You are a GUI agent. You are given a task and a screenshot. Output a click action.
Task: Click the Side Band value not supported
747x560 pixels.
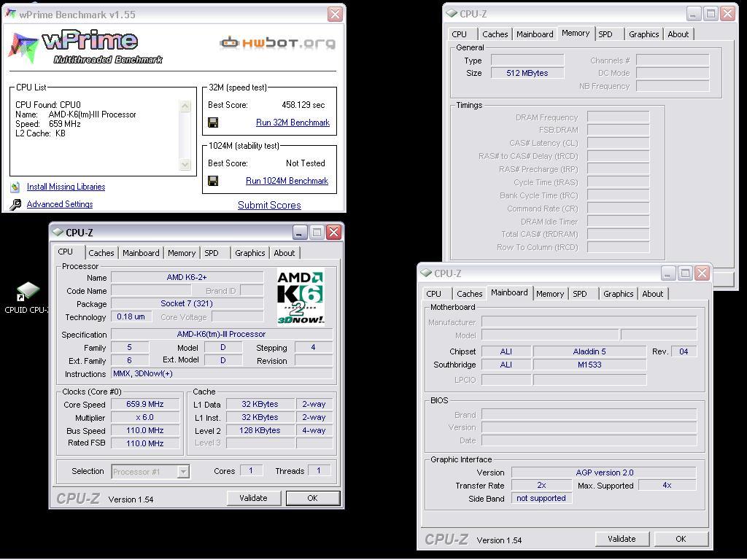click(542, 498)
